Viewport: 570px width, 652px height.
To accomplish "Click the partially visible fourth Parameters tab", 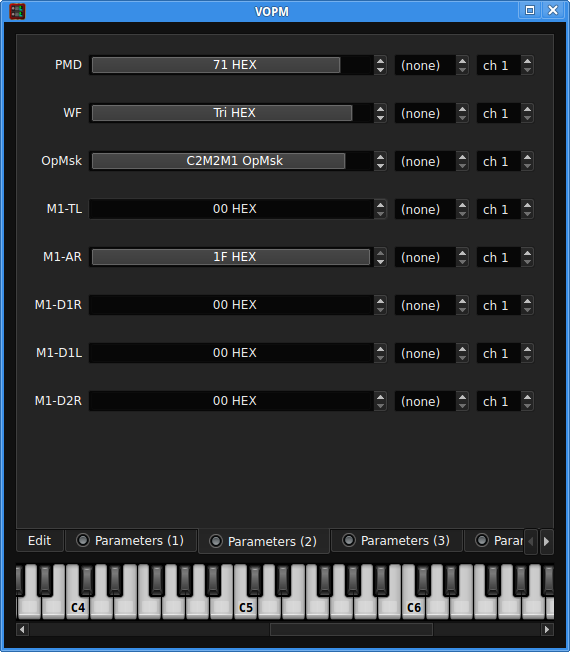I will 495,541.
